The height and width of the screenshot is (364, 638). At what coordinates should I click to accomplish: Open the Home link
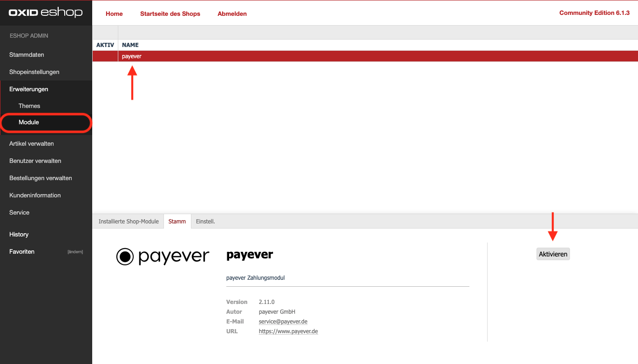coord(114,13)
